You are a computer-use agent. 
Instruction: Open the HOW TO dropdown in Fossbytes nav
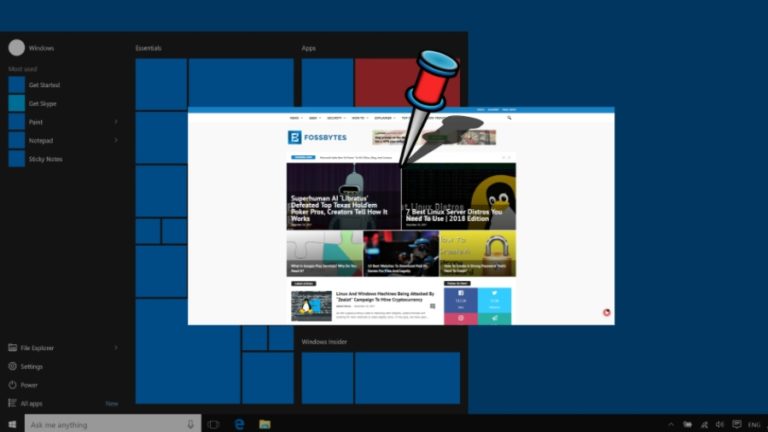360,118
